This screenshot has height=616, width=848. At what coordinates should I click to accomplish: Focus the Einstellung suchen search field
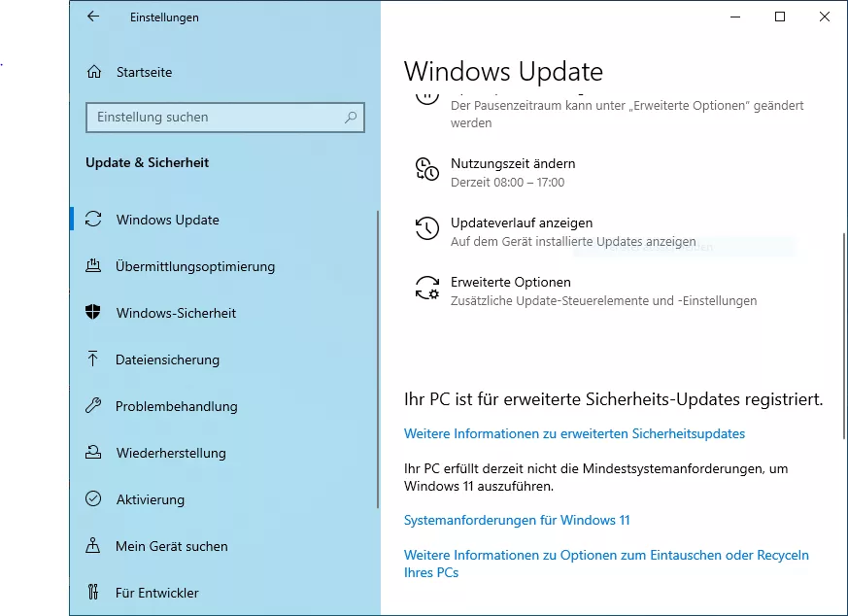(x=225, y=118)
